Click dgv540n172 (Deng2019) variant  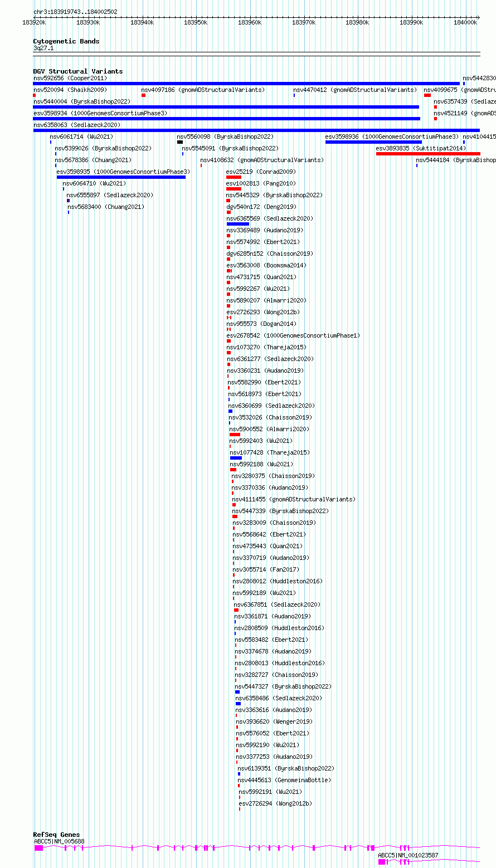[x=261, y=207]
